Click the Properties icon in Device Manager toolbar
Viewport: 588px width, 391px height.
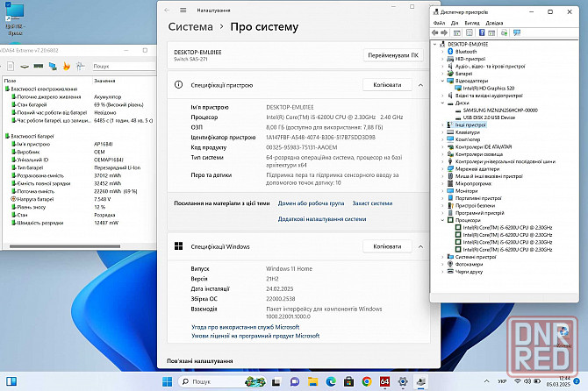click(x=470, y=33)
